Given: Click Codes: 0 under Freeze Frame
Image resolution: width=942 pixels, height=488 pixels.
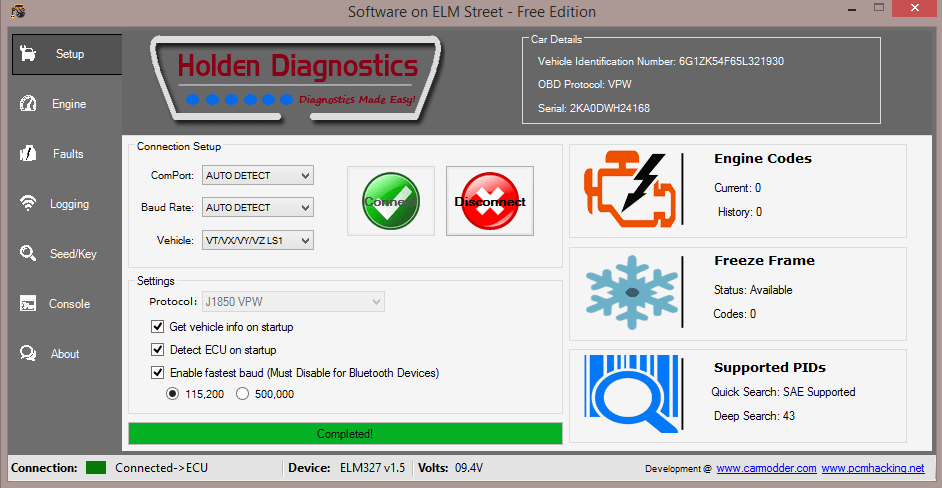Looking at the screenshot, I should click(x=734, y=314).
